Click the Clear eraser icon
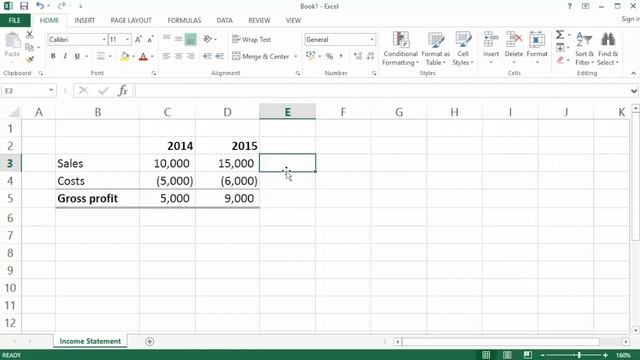 point(560,60)
